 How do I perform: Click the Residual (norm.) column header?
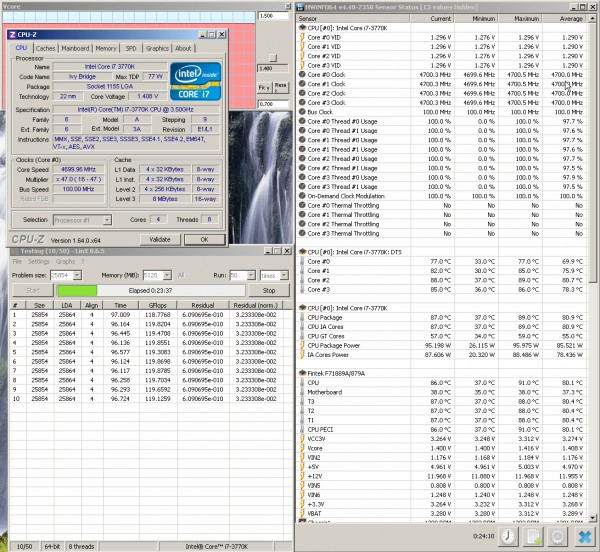(x=256, y=305)
